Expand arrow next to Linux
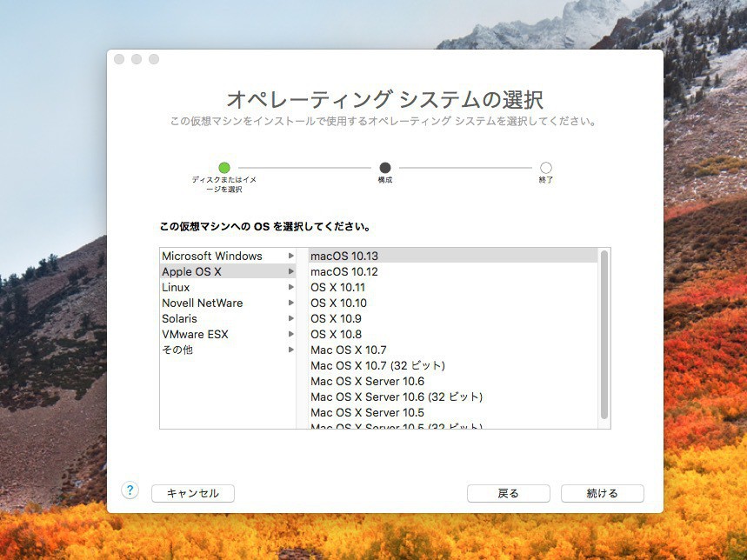Viewport: 747px width, 560px height. pyautogui.click(x=290, y=287)
